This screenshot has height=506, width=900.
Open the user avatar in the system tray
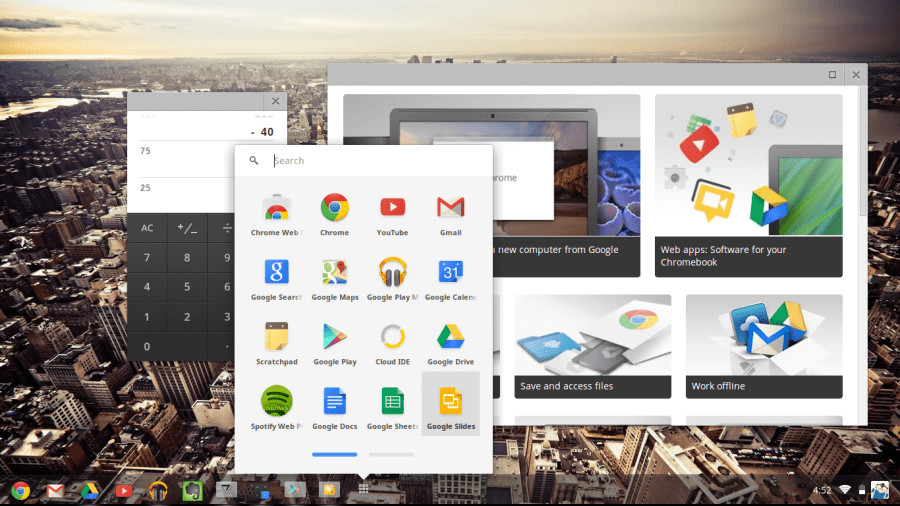coord(880,490)
